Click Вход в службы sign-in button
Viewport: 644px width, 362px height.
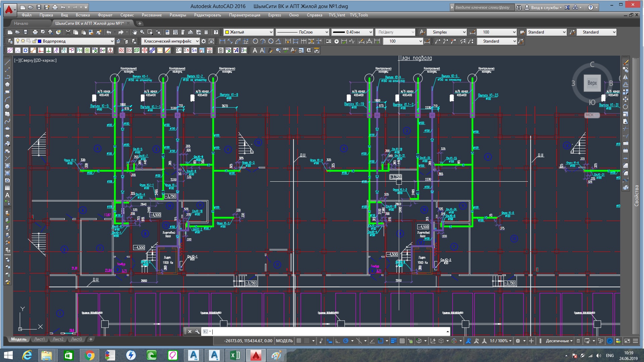coord(543,7)
